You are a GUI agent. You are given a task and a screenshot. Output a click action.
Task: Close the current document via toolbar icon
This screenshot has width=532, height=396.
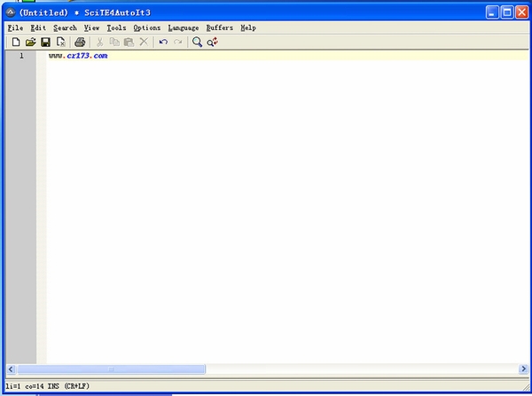pyautogui.click(x=60, y=42)
